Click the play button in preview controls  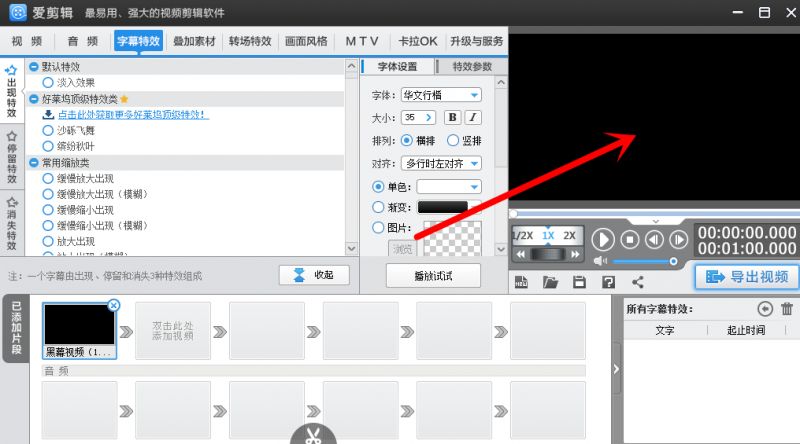[x=602, y=239]
